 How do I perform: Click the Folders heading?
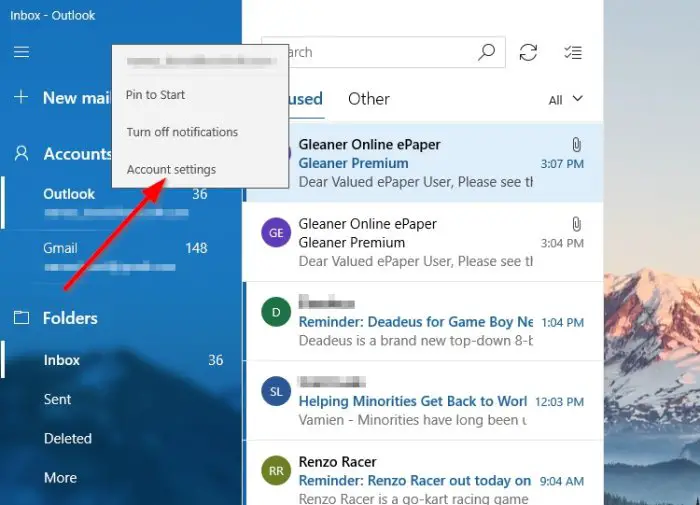pos(70,318)
